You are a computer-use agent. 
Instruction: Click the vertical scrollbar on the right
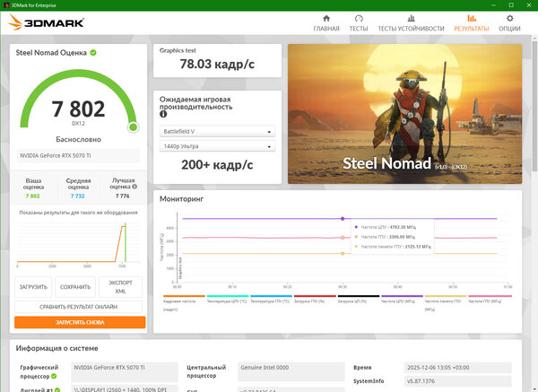pos(535,107)
